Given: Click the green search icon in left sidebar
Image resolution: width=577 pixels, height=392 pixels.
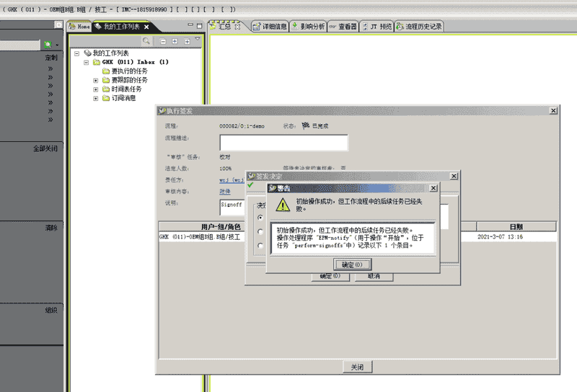Looking at the screenshot, I should (48, 45).
